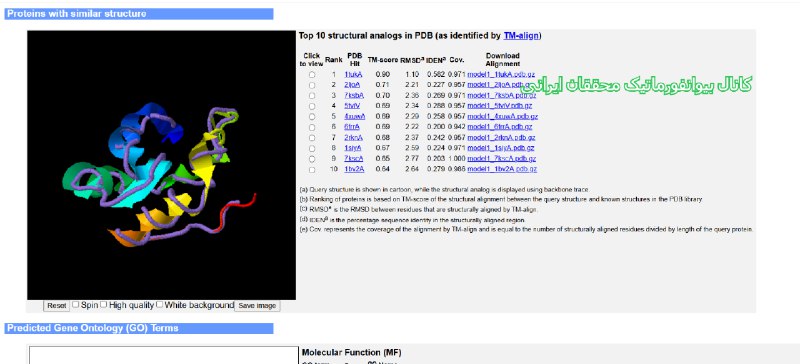
Task: Click the 3D protein structure viewer
Action: pyautogui.click(x=161, y=165)
